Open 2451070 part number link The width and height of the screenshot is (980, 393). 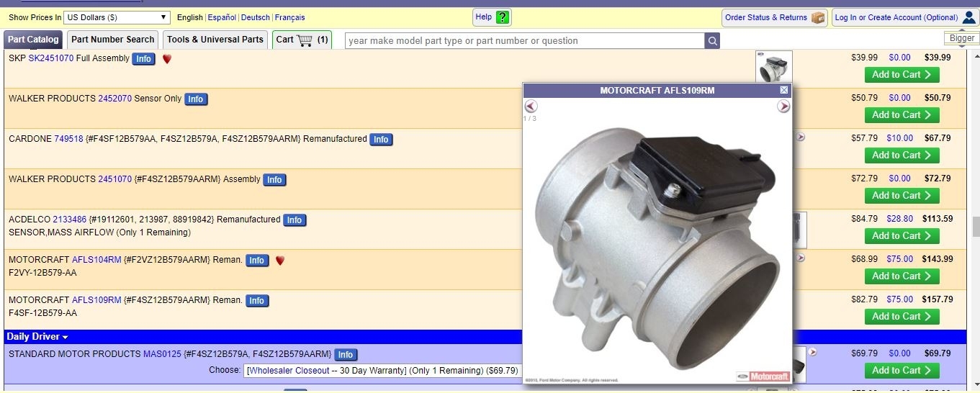pyautogui.click(x=115, y=179)
